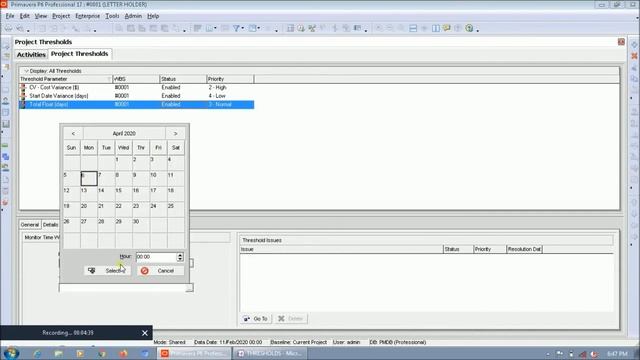Click Go To button under Threshold Issues

(256, 318)
